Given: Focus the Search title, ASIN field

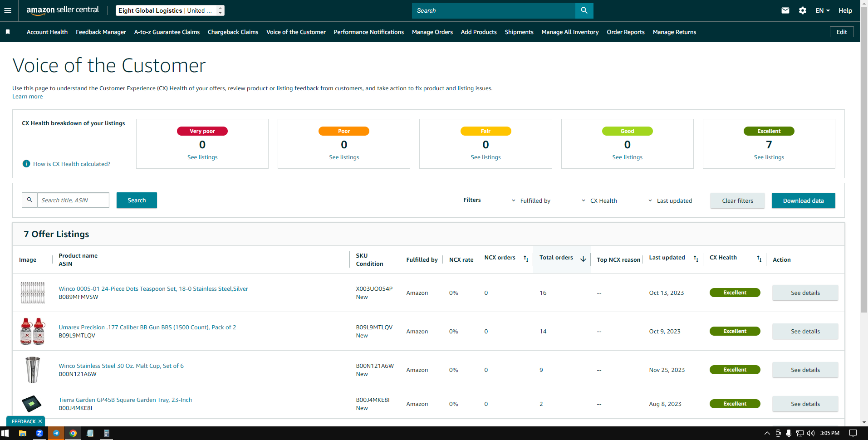Looking at the screenshot, I should (x=73, y=200).
